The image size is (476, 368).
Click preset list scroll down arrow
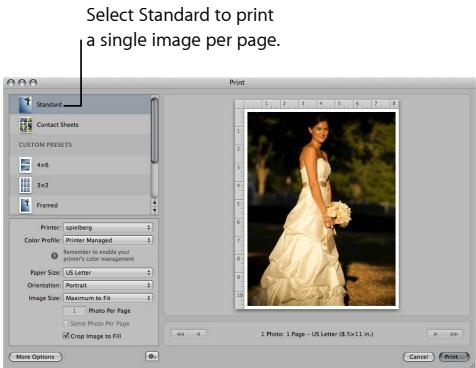(x=154, y=210)
